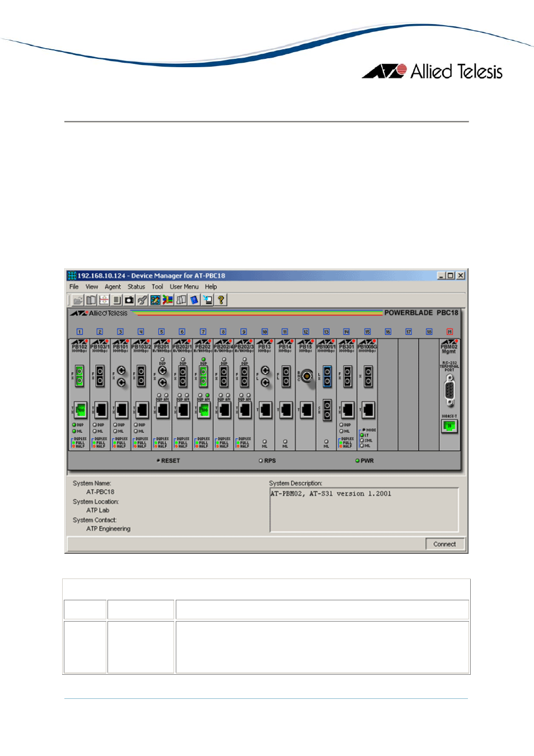Click the RJ45 port on PB301 module
This screenshot has height=756, width=534.
point(348,410)
